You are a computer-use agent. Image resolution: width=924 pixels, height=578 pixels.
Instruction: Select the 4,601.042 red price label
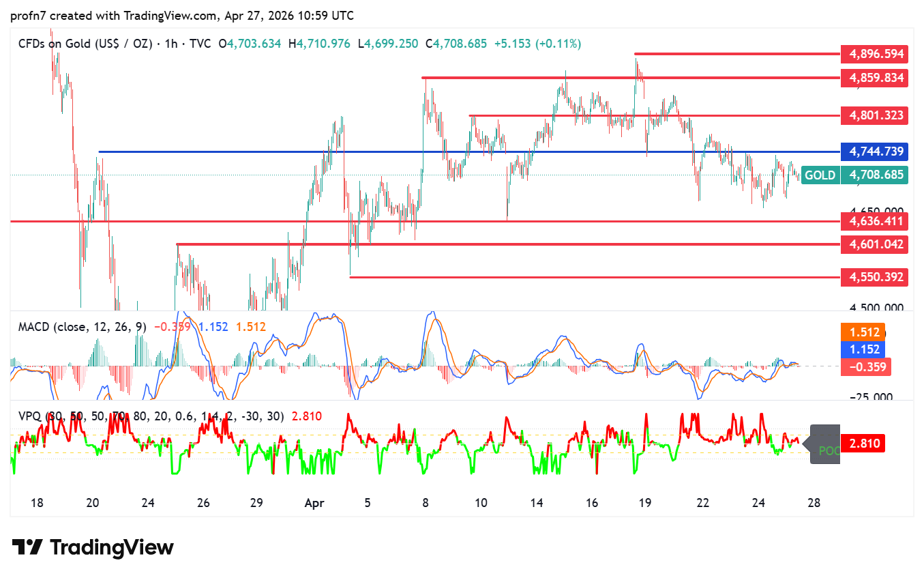874,244
